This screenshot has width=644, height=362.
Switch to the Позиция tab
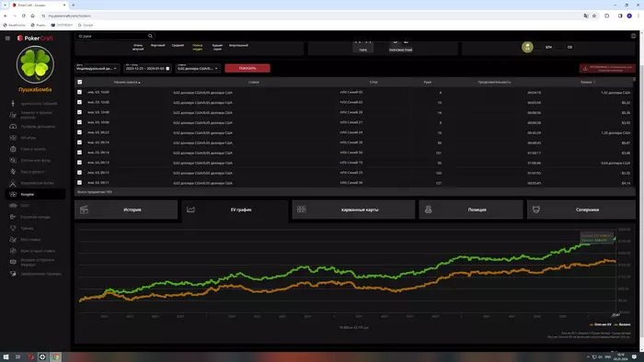click(x=471, y=209)
